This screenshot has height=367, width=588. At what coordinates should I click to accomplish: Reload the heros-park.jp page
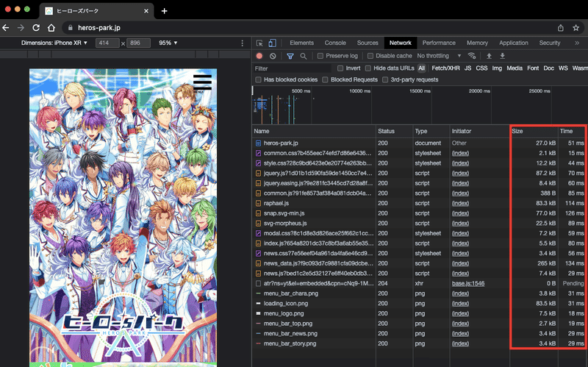[36, 28]
